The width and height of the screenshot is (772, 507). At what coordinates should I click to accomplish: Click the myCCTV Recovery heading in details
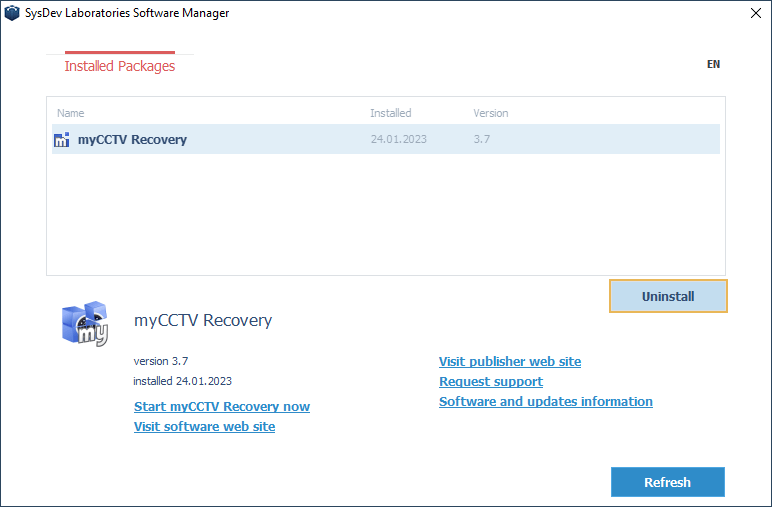pos(203,320)
